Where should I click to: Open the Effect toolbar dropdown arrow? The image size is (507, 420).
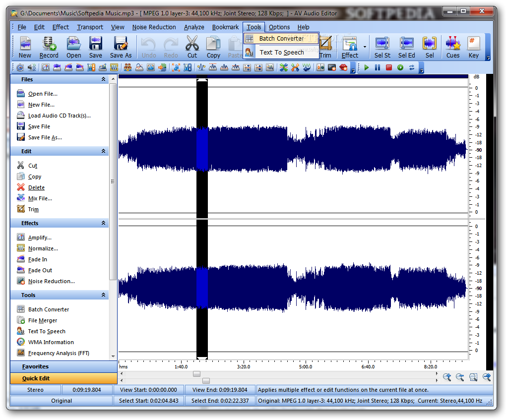[x=365, y=47]
